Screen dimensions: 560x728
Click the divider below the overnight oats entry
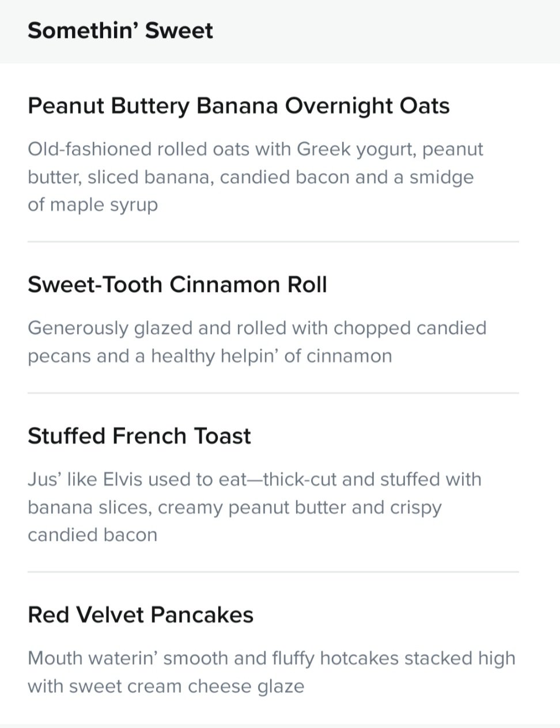273,242
